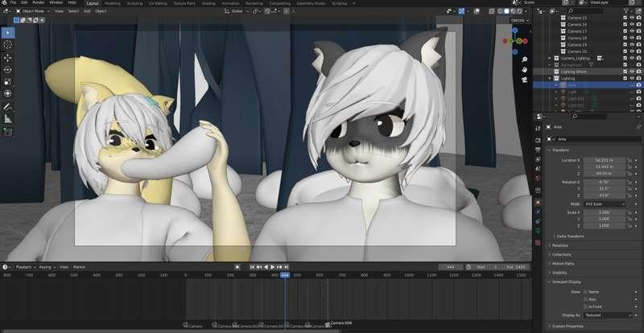Open the World properties tab
This screenshot has width=644, height=333.
[538, 179]
